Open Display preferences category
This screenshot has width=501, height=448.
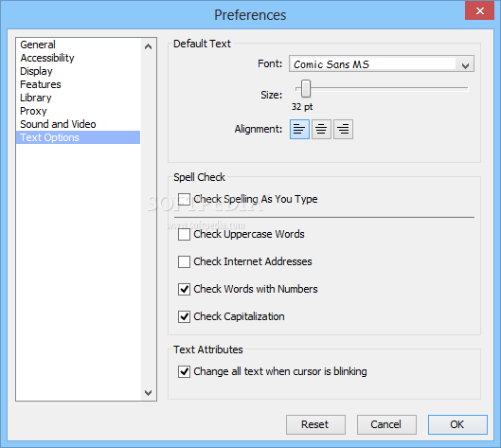(x=78, y=71)
